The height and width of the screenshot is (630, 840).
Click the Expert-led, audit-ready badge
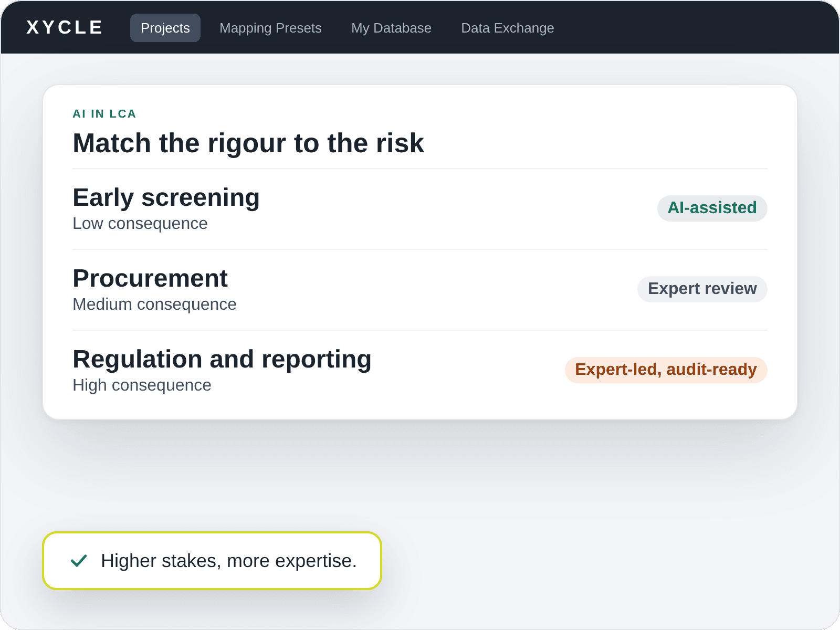tap(666, 370)
